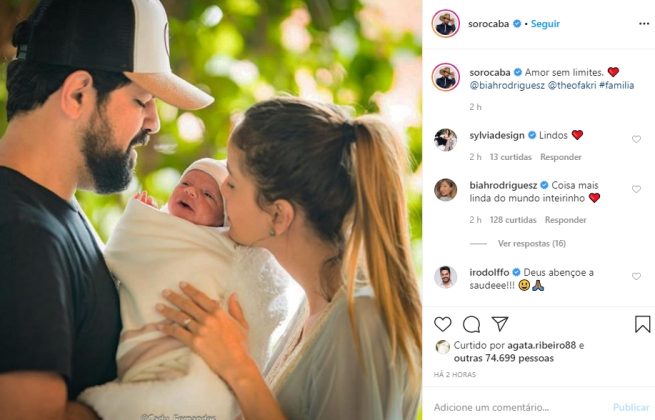Like irodolffo's comment with small heart
Screen dimensions: 655x420
tap(636, 276)
